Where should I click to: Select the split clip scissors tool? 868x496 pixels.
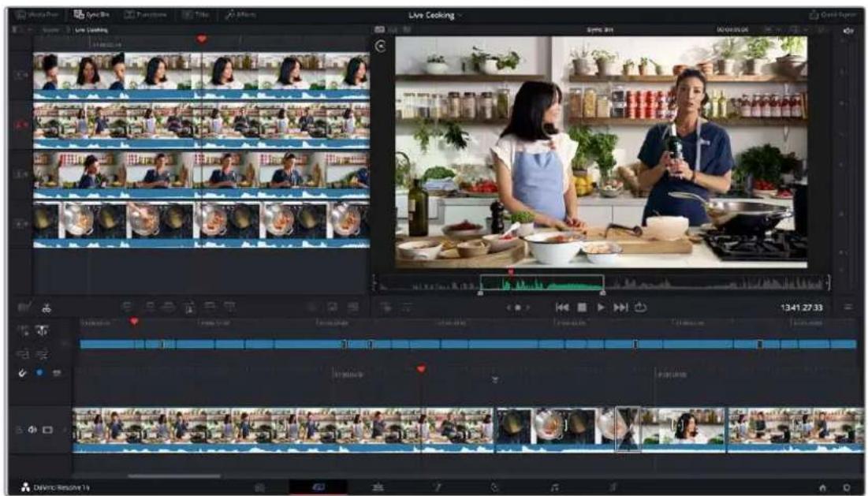click(47, 308)
